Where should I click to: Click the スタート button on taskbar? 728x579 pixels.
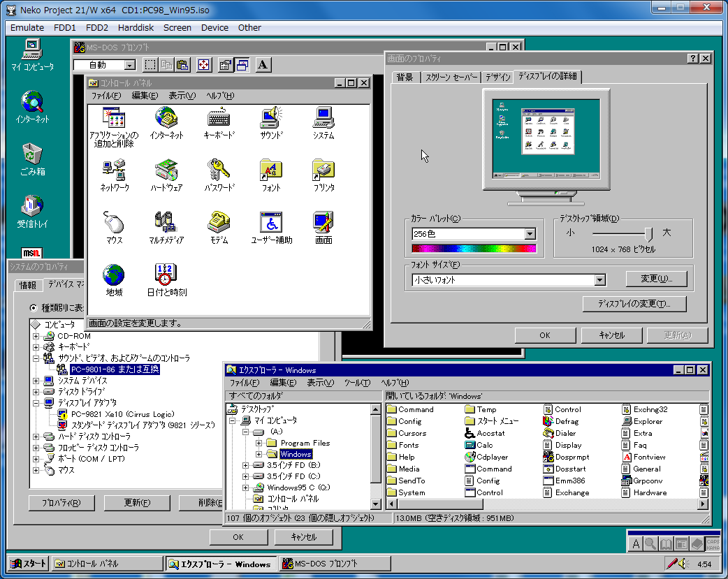tap(29, 564)
